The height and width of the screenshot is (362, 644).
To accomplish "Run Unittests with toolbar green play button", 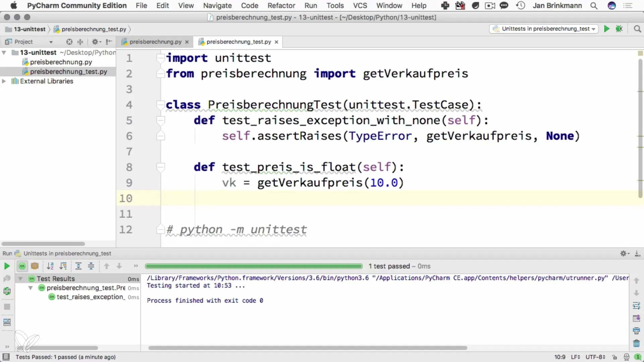I will tap(606, 29).
